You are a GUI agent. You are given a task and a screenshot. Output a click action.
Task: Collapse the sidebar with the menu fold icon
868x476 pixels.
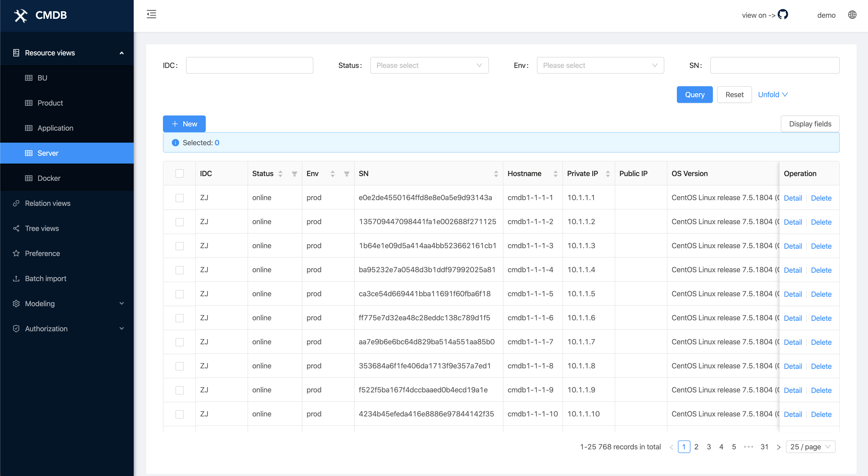151,14
